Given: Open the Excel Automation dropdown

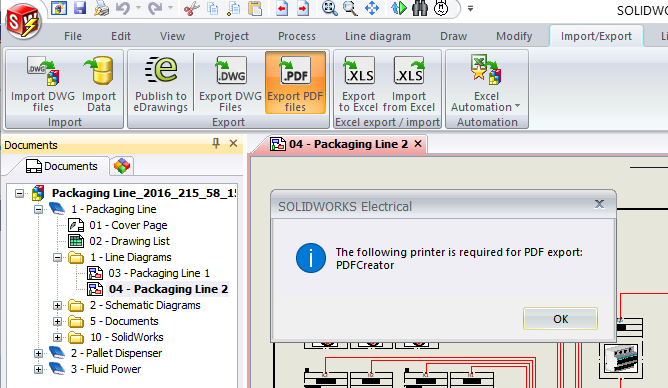Looking at the screenshot, I should [x=486, y=83].
